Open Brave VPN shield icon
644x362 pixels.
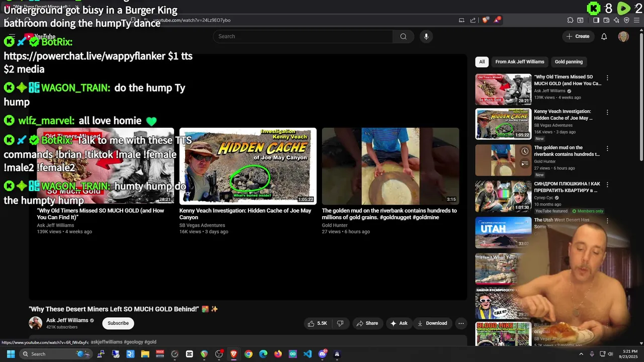tap(626, 20)
